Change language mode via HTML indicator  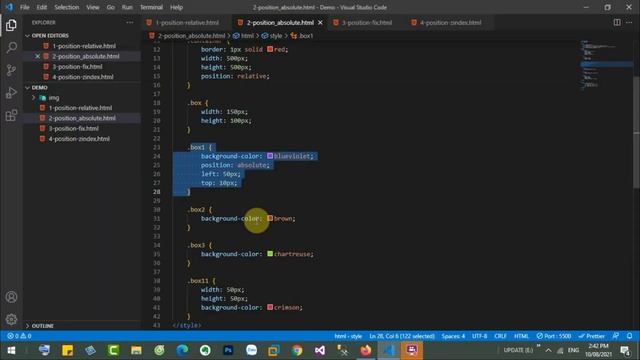(521, 336)
